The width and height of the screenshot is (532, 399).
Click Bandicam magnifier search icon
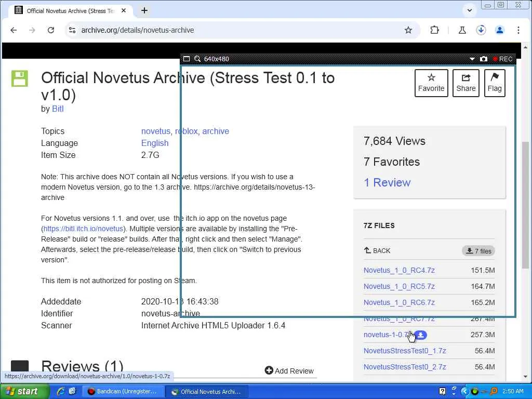[197, 59]
